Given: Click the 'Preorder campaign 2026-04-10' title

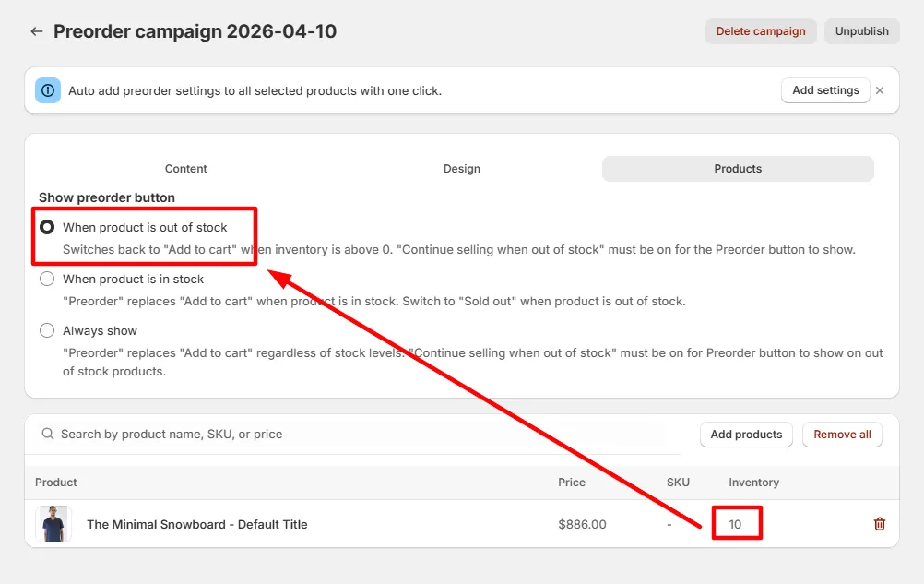Looking at the screenshot, I should (x=195, y=31).
